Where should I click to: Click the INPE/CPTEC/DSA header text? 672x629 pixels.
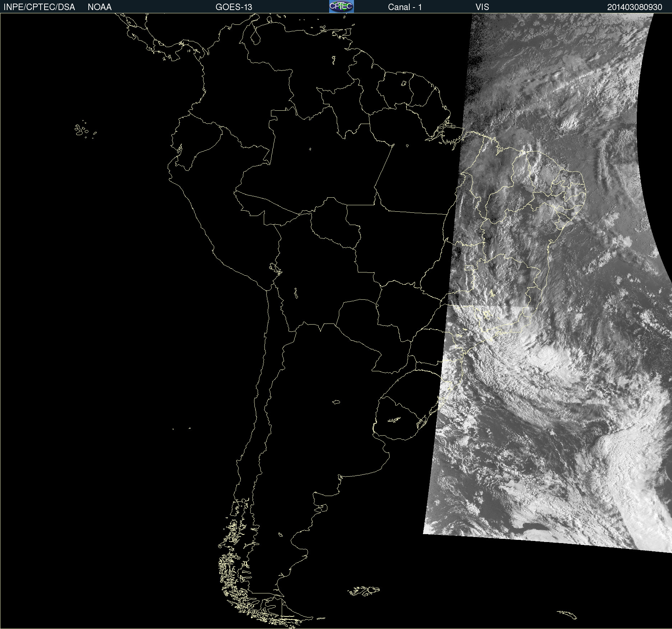pos(39,7)
